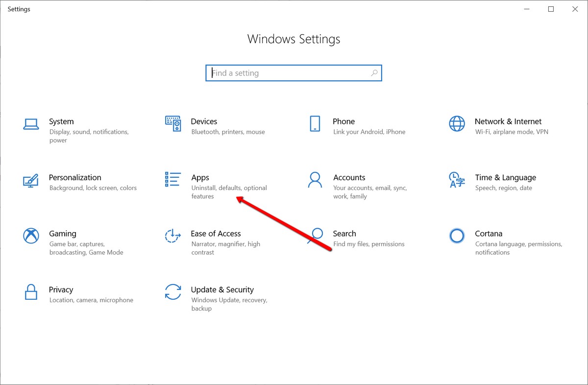Click the Gaming Xbox icon

click(x=31, y=236)
